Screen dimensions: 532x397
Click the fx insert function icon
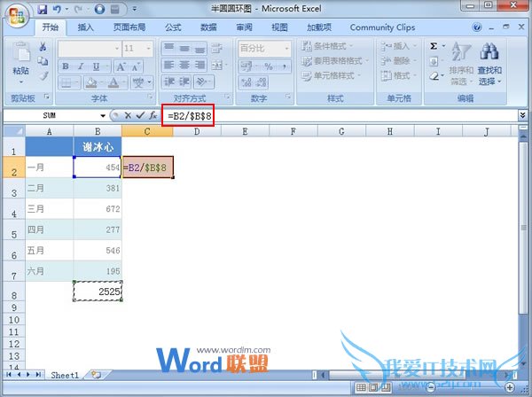pyautogui.click(x=153, y=115)
